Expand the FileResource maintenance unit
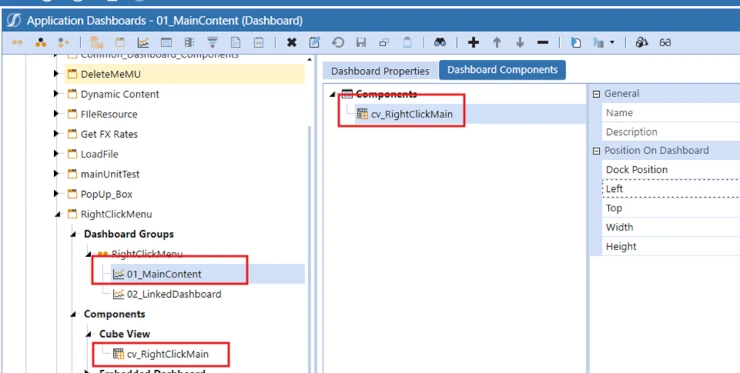The image size is (740, 373). (x=56, y=114)
